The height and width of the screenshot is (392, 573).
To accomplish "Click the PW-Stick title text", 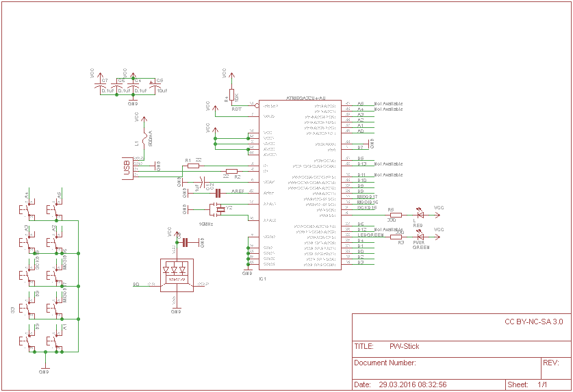I will click(x=404, y=346).
